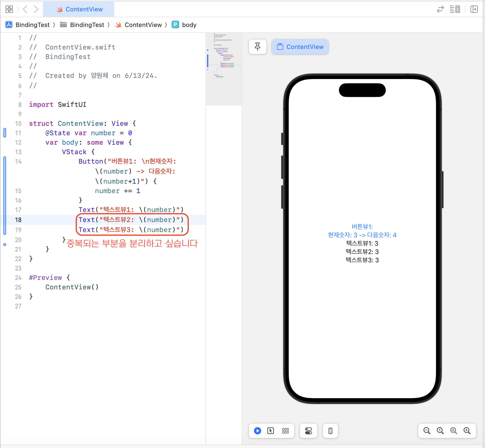
Task: Select the 텍스트뷰3: 3 label in preview
Action: point(362,260)
